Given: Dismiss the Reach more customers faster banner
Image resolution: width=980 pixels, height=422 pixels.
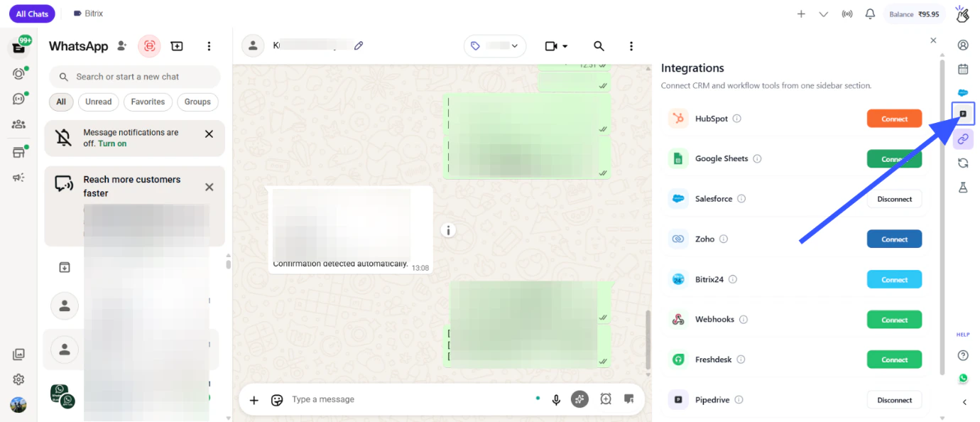Looking at the screenshot, I should (x=209, y=187).
